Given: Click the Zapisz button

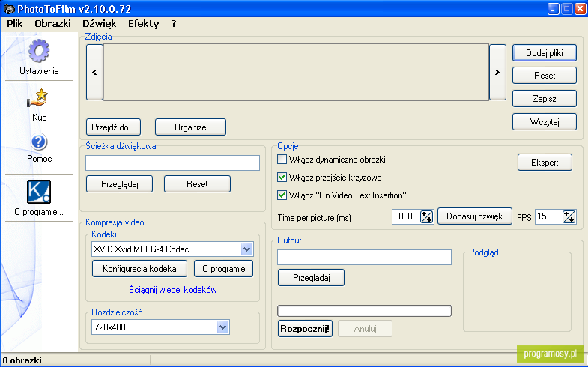Looking at the screenshot, I should (545, 99).
